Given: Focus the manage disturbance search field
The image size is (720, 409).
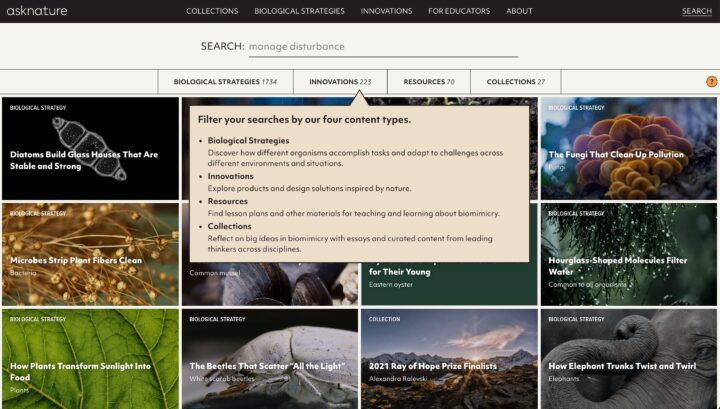Looking at the screenshot, I should pyautogui.click(x=383, y=47).
